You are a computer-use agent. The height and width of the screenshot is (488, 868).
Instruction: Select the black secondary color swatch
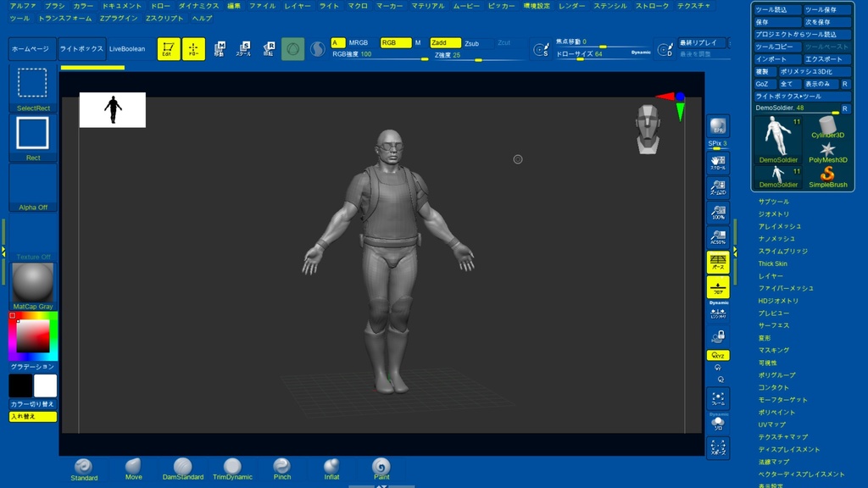(20, 385)
